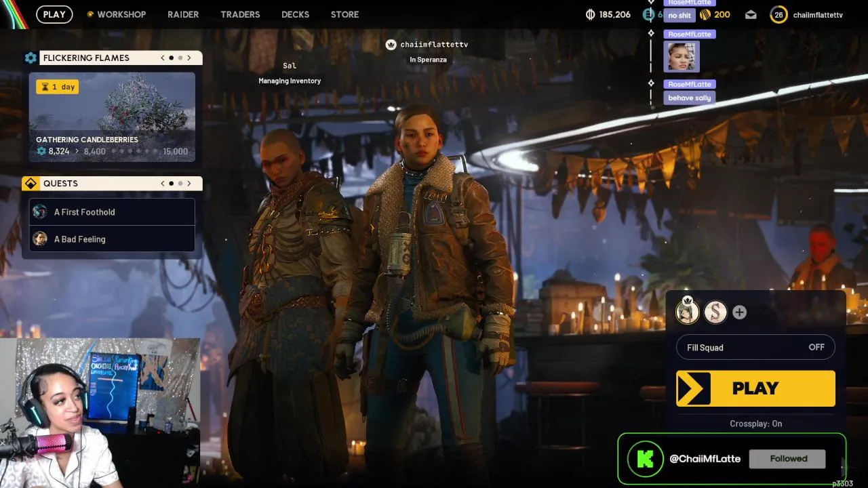Click the streamer webcam overlay
Viewport: 868px width, 488px height.
click(x=100, y=413)
